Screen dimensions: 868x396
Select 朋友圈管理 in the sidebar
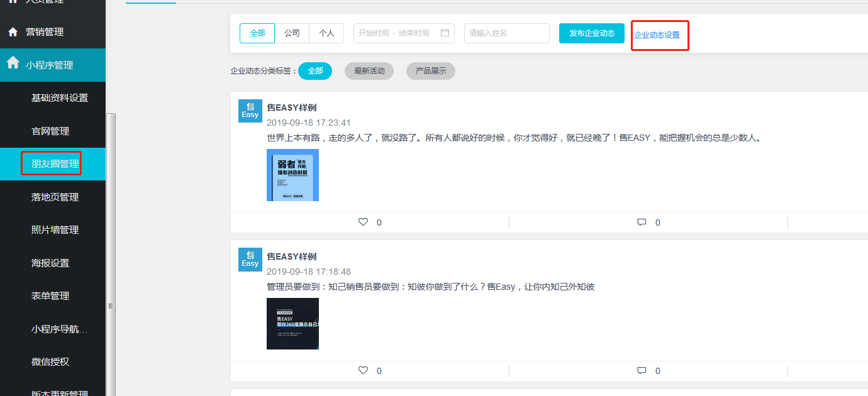coord(53,164)
